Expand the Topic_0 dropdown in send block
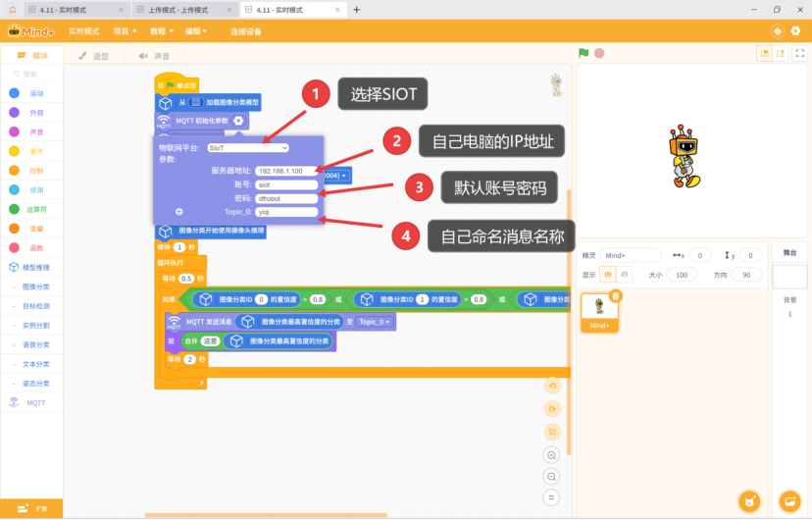Image resolution: width=812 pixels, height=520 pixels. point(376,322)
